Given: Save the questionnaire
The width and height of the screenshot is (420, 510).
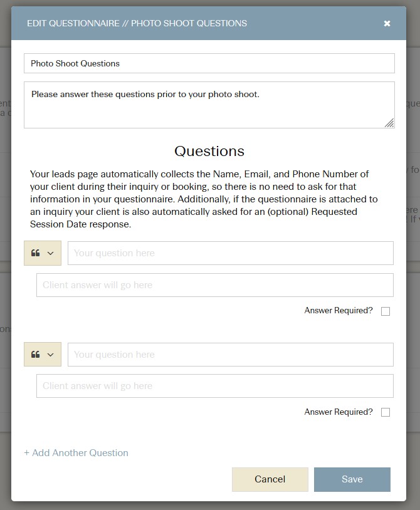Looking at the screenshot, I should coord(352,479).
